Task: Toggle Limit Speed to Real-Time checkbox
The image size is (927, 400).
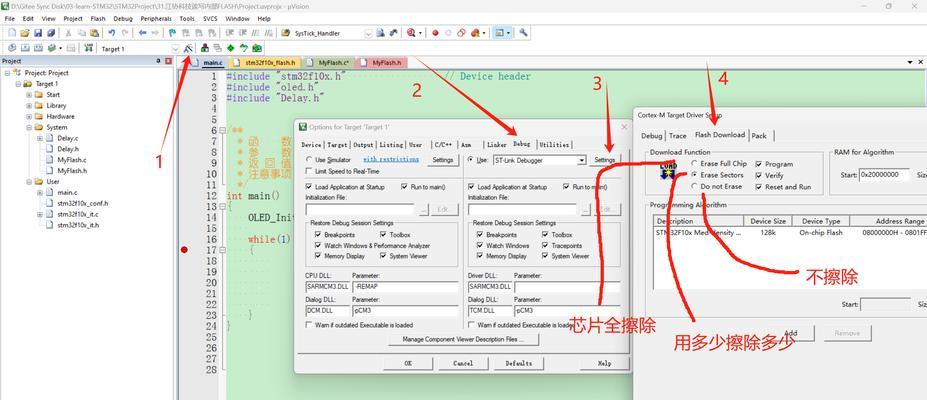Action: tap(309, 171)
